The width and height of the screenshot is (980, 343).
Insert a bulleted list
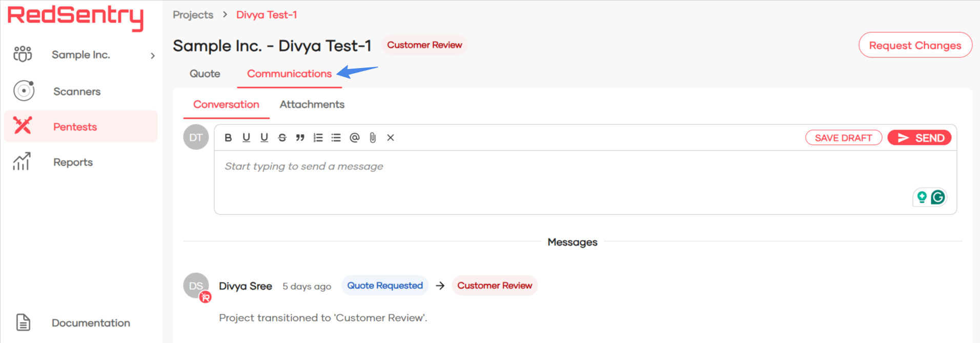pos(336,138)
